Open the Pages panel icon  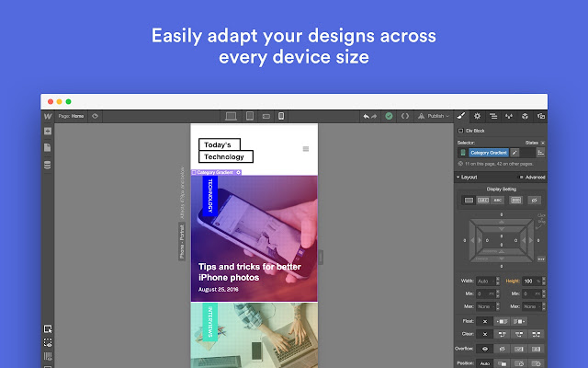(x=48, y=147)
